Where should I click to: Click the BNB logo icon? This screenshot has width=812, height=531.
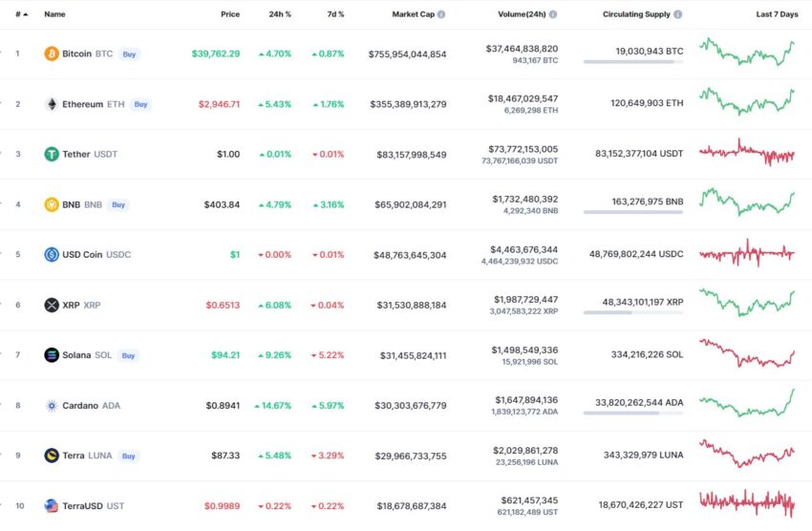click(52, 204)
